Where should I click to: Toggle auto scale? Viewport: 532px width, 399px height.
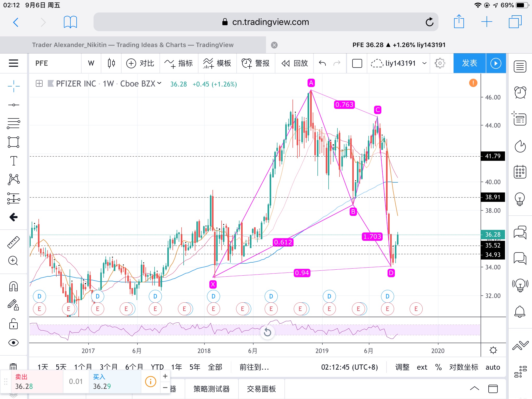tap(493, 367)
